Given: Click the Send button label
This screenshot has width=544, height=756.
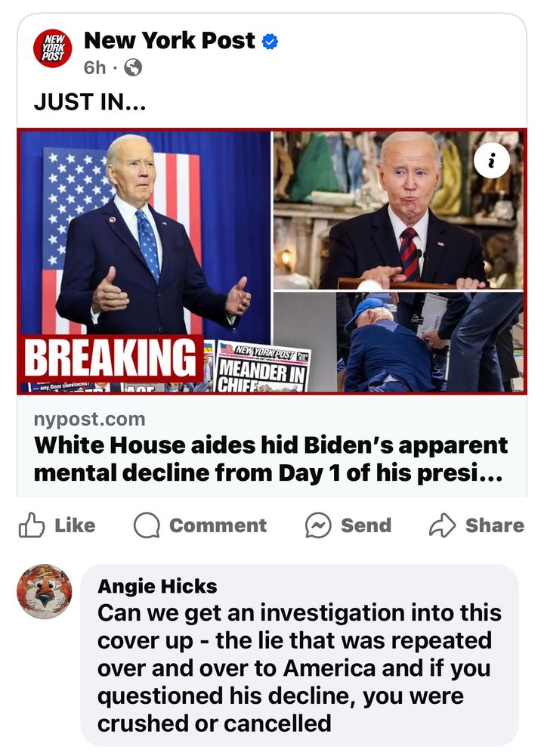Looking at the screenshot, I should (x=366, y=525).
